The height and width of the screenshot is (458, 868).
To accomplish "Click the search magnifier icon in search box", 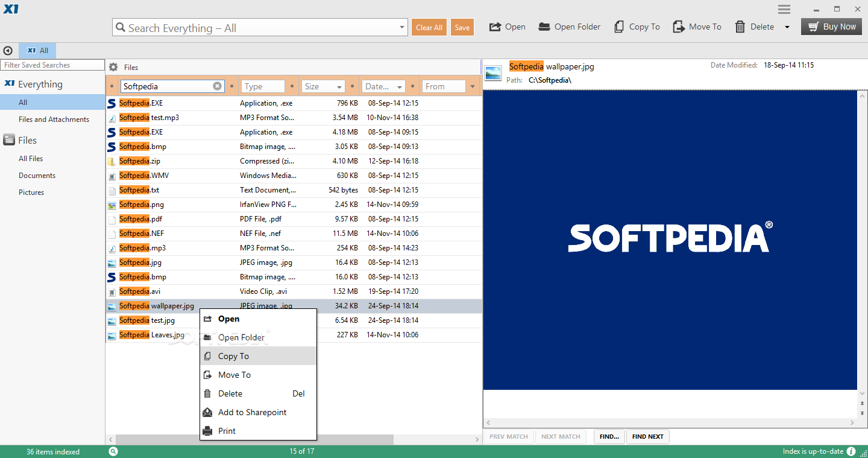I will point(120,28).
